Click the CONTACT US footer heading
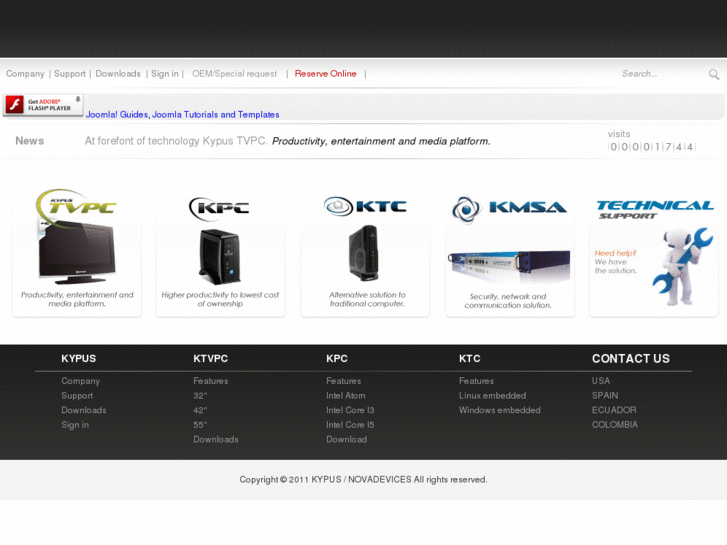 pos(631,359)
